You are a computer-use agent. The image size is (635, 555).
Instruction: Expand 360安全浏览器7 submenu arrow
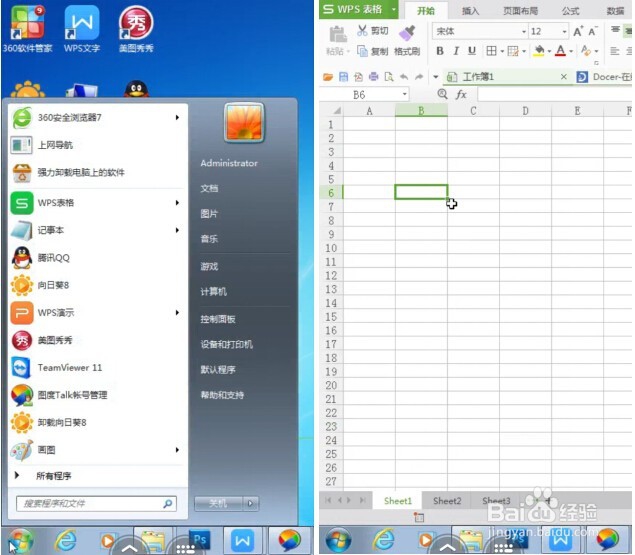coord(177,117)
